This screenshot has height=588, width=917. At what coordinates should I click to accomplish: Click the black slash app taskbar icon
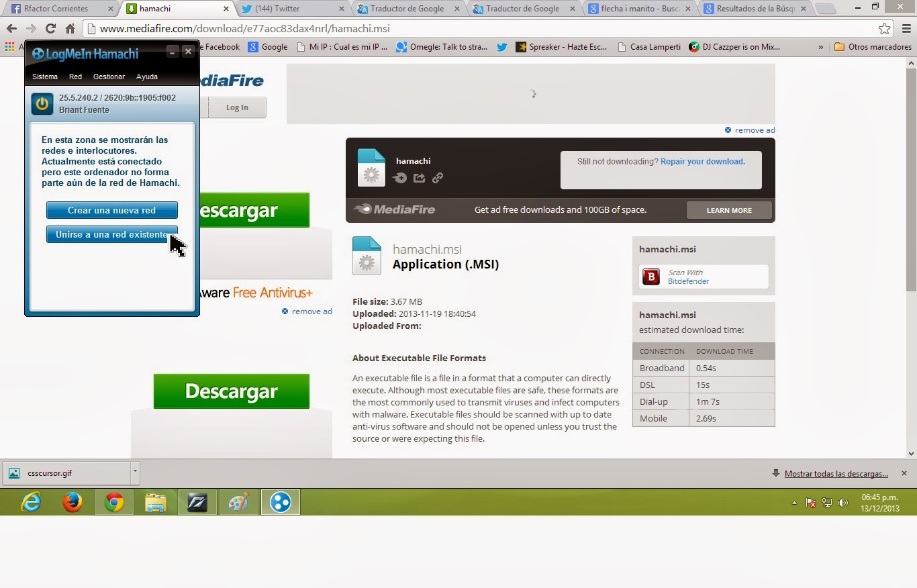point(197,502)
